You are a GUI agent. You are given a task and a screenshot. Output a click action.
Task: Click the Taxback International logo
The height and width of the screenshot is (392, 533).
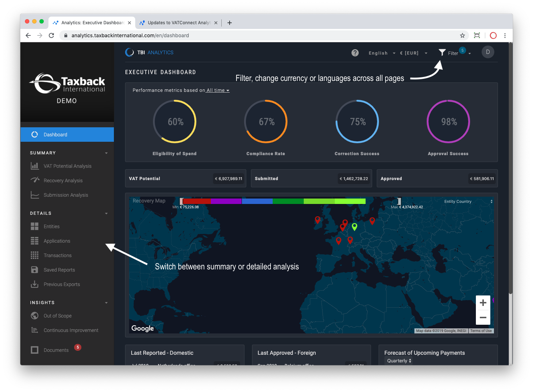point(67,84)
